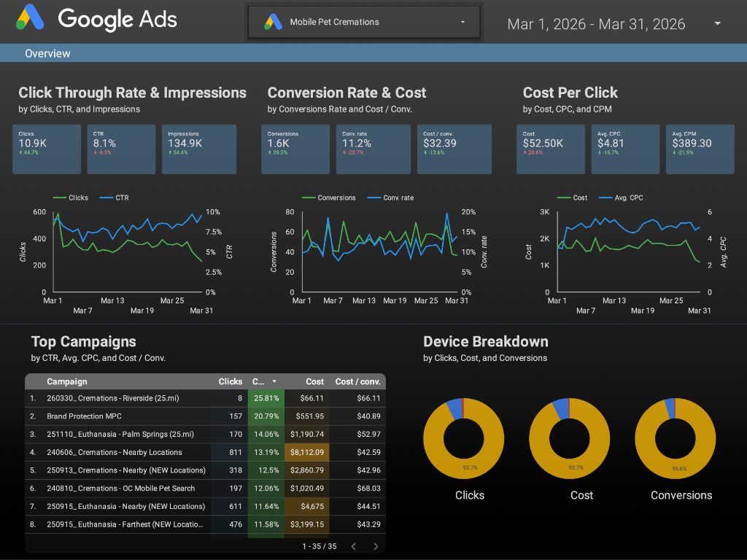Click the Top Campaigns heading
Image resolution: width=747 pixels, height=560 pixels.
pos(83,341)
